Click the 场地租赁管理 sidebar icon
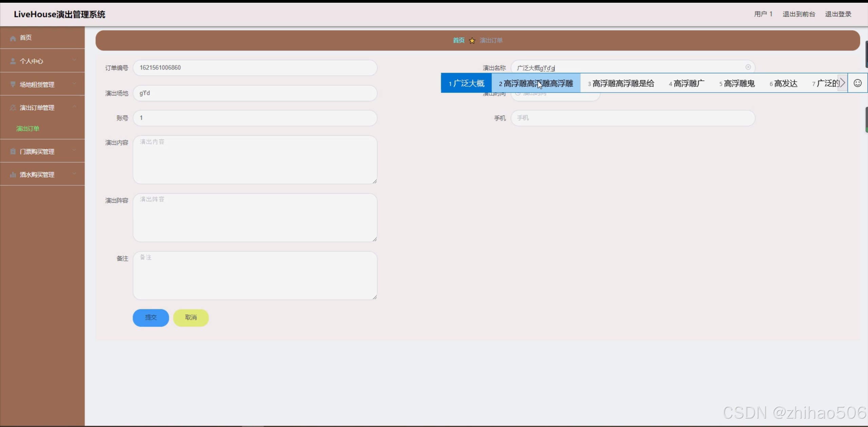 [x=13, y=84]
